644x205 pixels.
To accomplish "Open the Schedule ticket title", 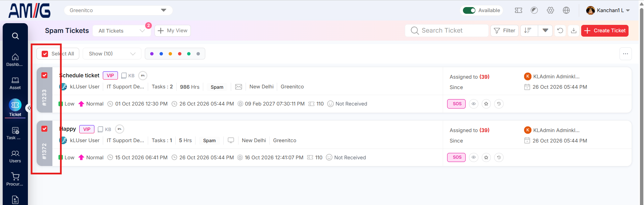I will (x=79, y=75).
